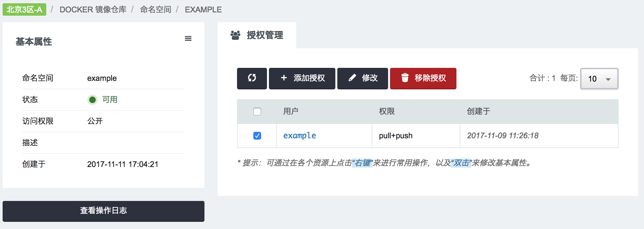644x229 pixels.
Task: Open the example user link
Action: pyautogui.click(x=300, y=136)
